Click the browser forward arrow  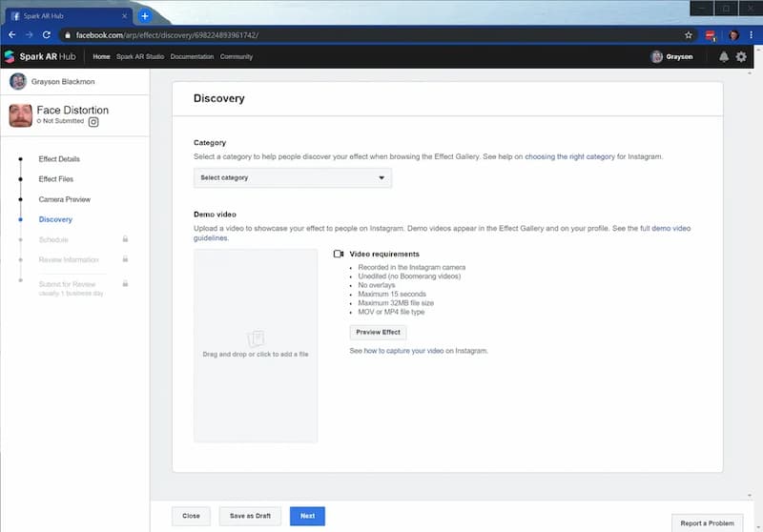[30, 35]
